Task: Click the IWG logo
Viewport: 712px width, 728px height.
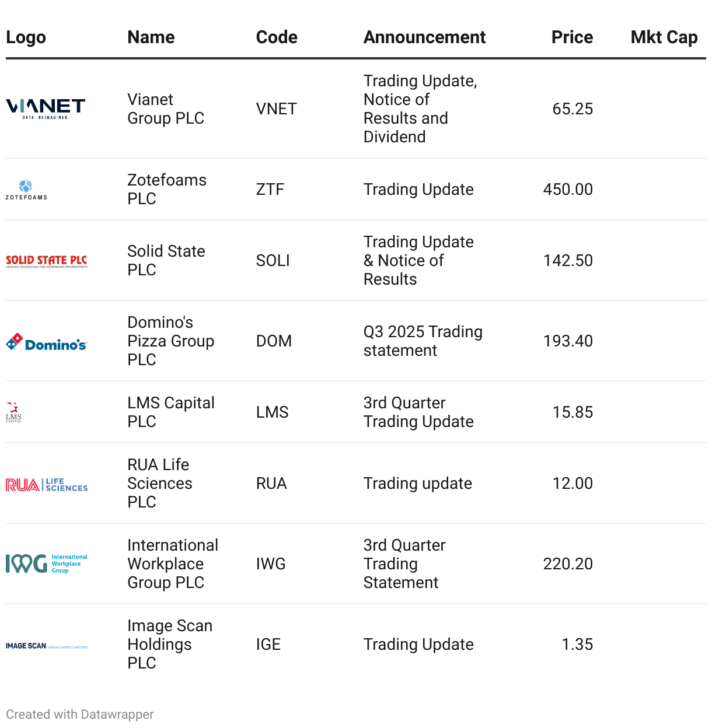Action: pos(47,563)
